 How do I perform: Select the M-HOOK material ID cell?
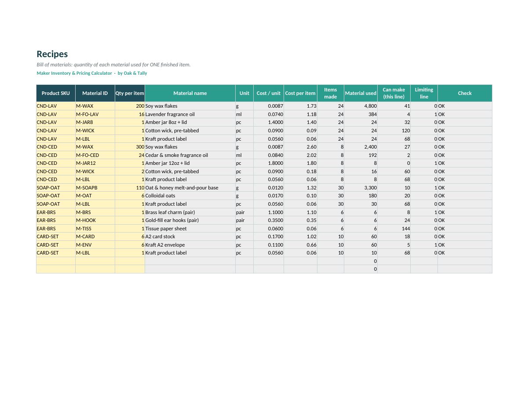pyautogui.click(x=95, y=220)
